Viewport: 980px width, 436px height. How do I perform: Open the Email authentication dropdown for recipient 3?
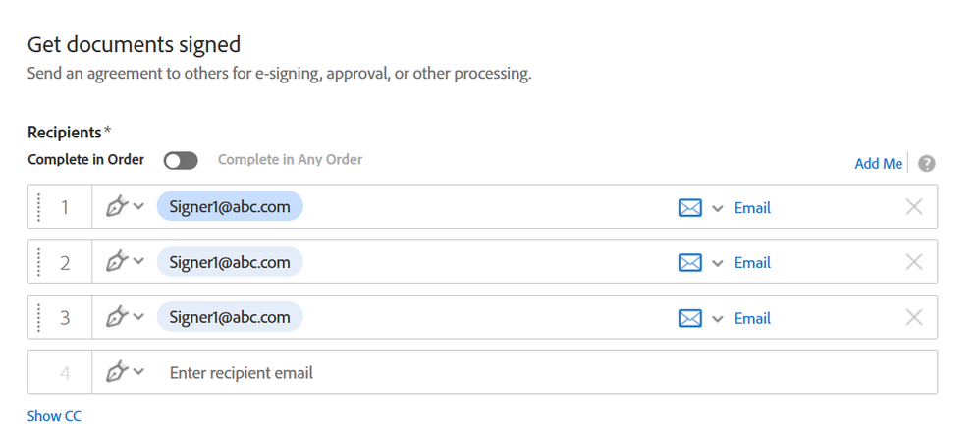point(718,318)
